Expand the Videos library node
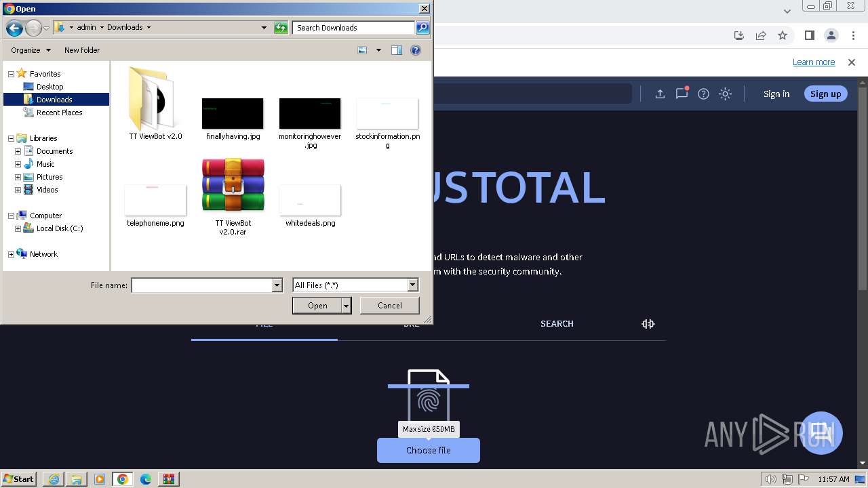The image size is (868, 488). click(18, 190)
